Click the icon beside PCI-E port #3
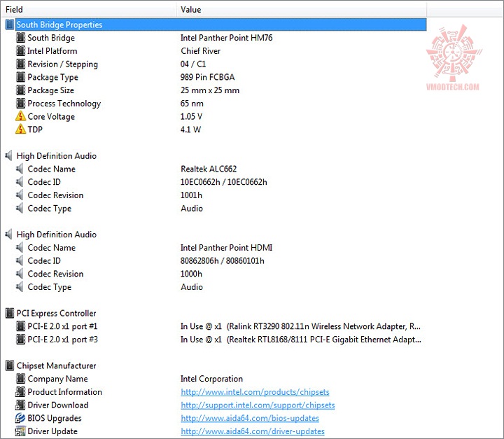The height and width of the screenshot is (439, 504). point(20,340)
